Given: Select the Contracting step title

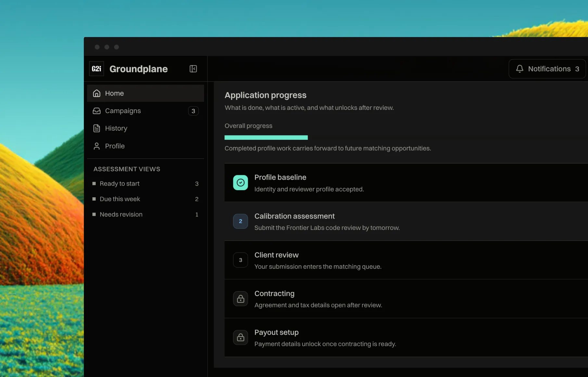Looking at the screenshot, I should pyautogui.click(x=275, y=293).
